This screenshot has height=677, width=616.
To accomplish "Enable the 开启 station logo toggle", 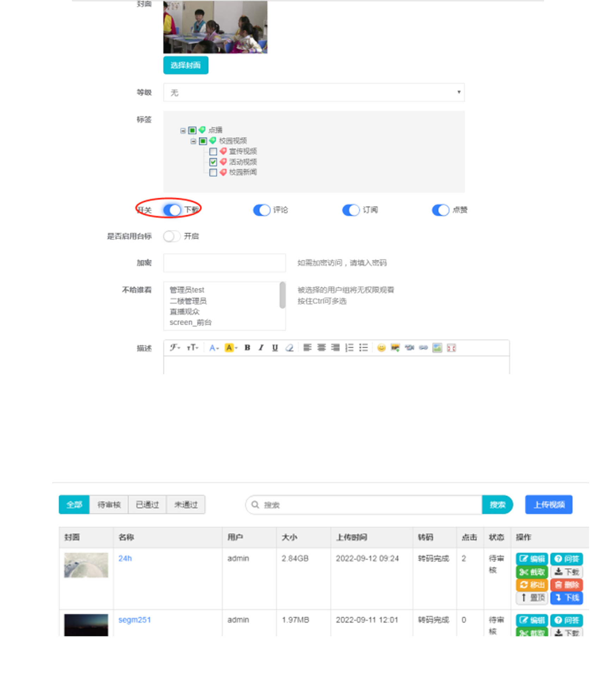I will pyautogui.click(x=172, y=236).
